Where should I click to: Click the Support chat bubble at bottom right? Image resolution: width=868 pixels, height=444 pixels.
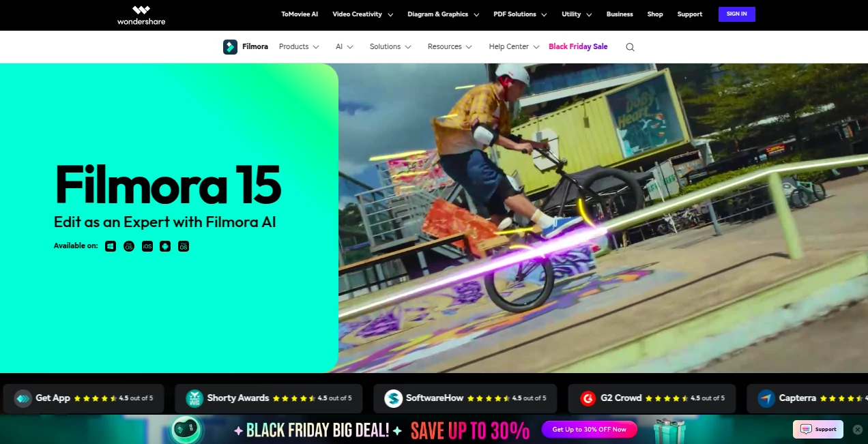pyautogui.click(x=818, y=429)
